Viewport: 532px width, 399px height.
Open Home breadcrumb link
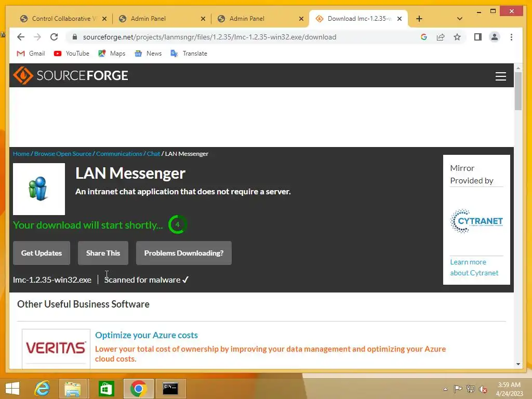[x=21, y=154]
